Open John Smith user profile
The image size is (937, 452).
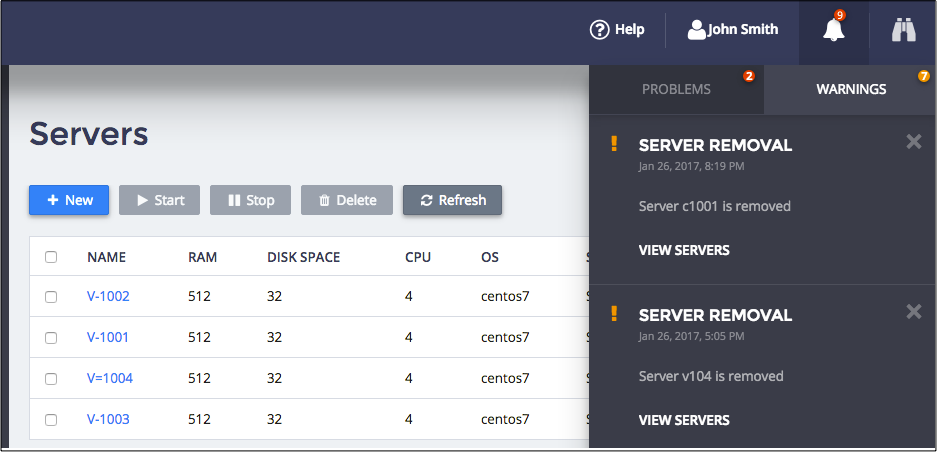click(x=733, y=30)
